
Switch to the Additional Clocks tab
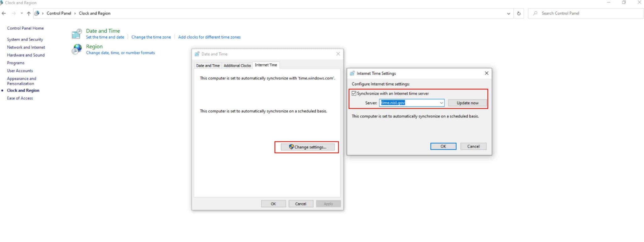pos(237,66)
